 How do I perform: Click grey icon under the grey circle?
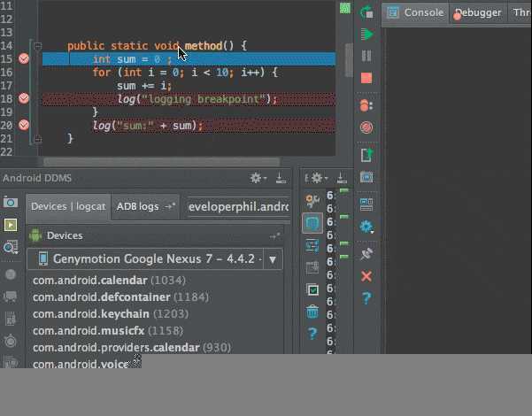(x=11, y=297)
